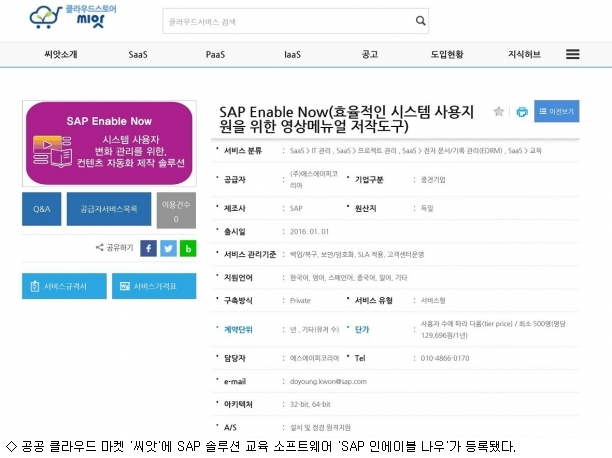Click the 공유하기 share icon
The width and height of the screenshot is (612, 458).
click(100, 247)
